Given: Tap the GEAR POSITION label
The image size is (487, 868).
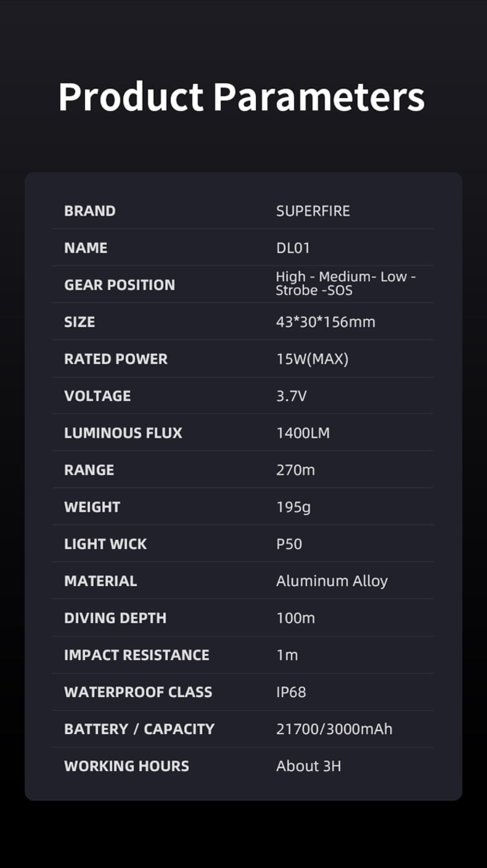Looking at the screenshot, I should pyautogui.click(x=120, y=285).
